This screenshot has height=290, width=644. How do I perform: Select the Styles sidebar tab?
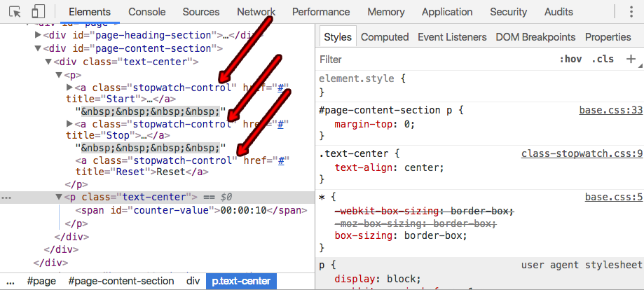tap(338, 37)
